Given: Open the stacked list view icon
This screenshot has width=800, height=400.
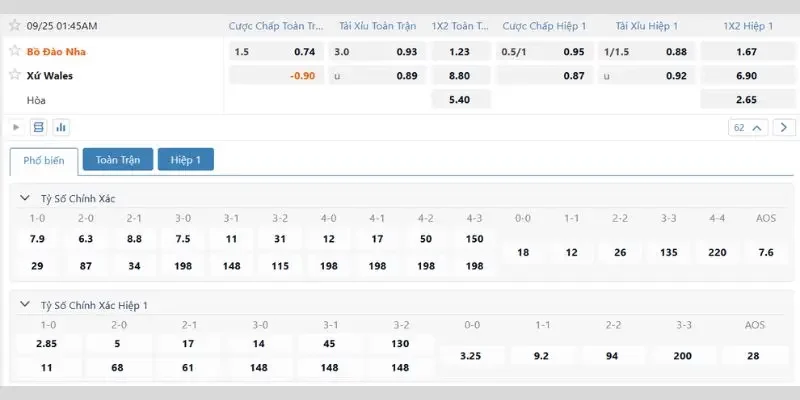Looking at the screenshot, I should point(38,127).
